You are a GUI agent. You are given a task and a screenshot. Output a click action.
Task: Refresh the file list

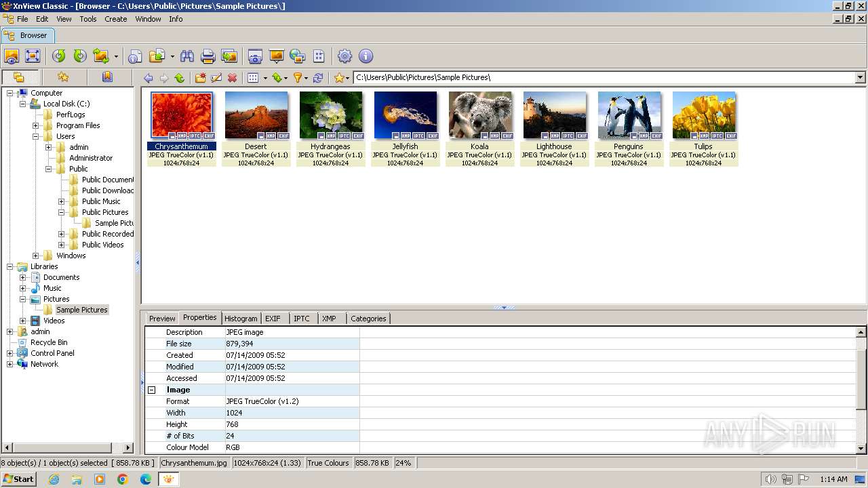click(x=318, y=78)
